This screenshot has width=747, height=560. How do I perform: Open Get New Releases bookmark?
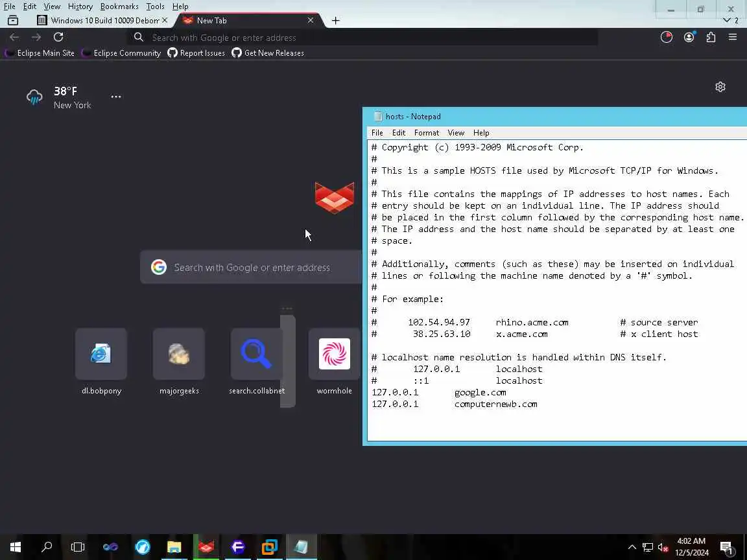point(268,53)
